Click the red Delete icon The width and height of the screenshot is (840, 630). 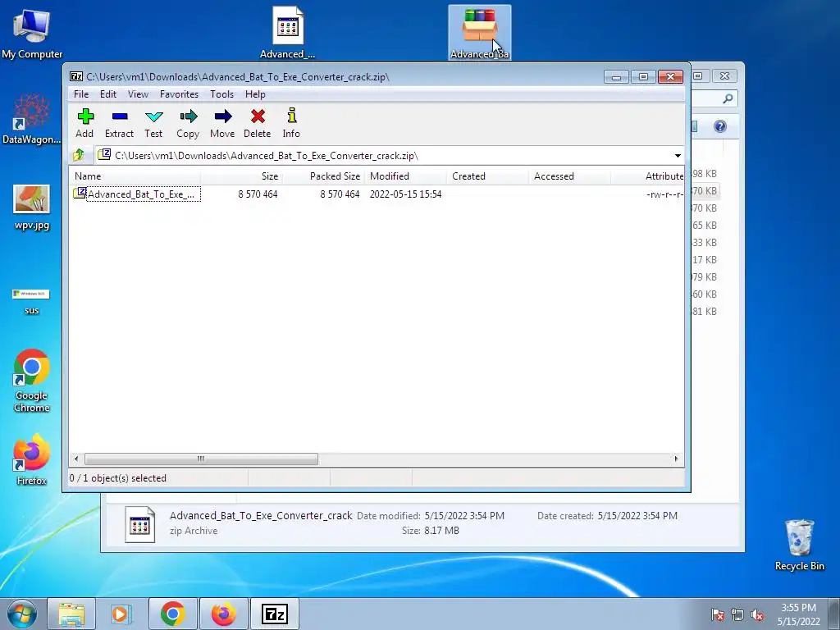point(257,124)
